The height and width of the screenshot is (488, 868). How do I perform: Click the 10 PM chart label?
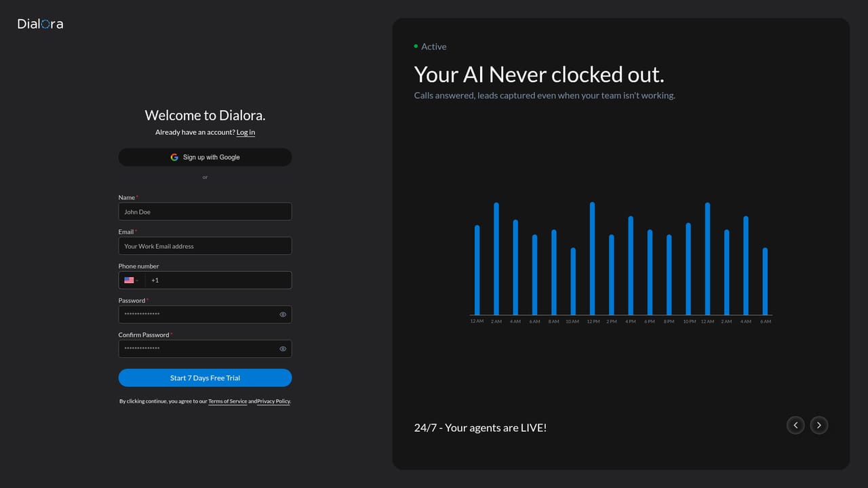click(689, 321)
